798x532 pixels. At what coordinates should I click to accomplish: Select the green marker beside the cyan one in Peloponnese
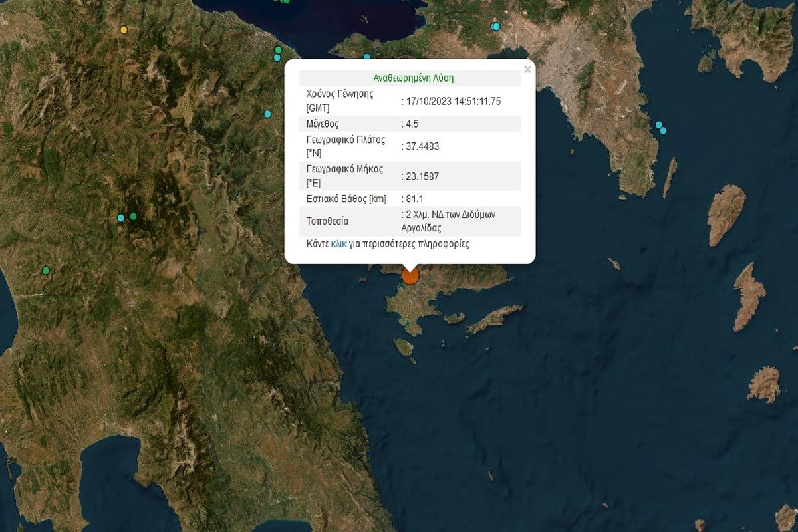pyautogui.click(x=133, y=216)
